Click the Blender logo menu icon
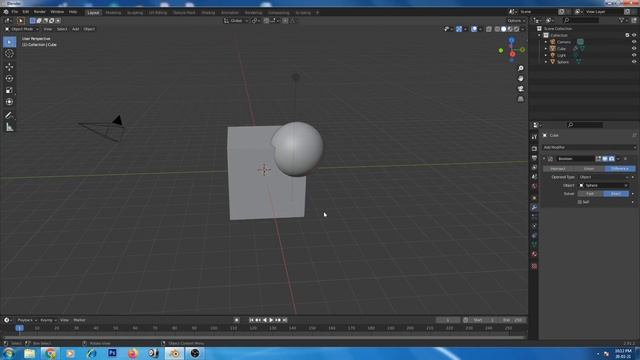The height and width of the screenshot is (360, 640). pos(6,12)
